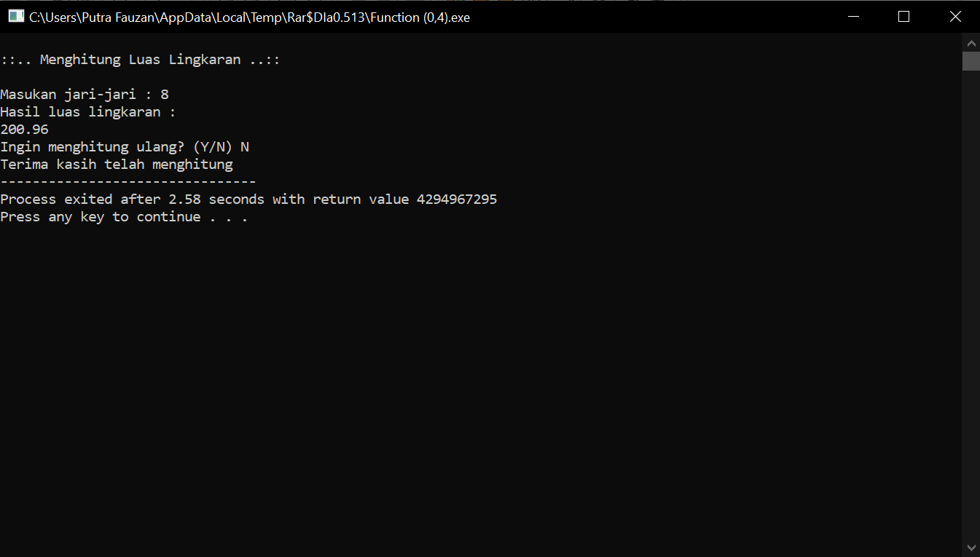Click the scrollbar up arrow

[971, 42]
